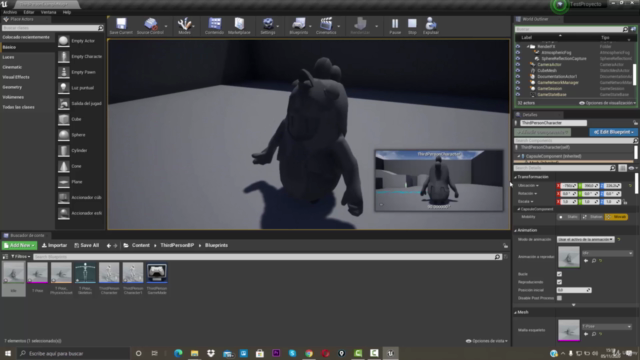Screen dimensions: 640x360
Task: Open the T-Pose skeletal mesh dropdown
Action: [607, 327]
